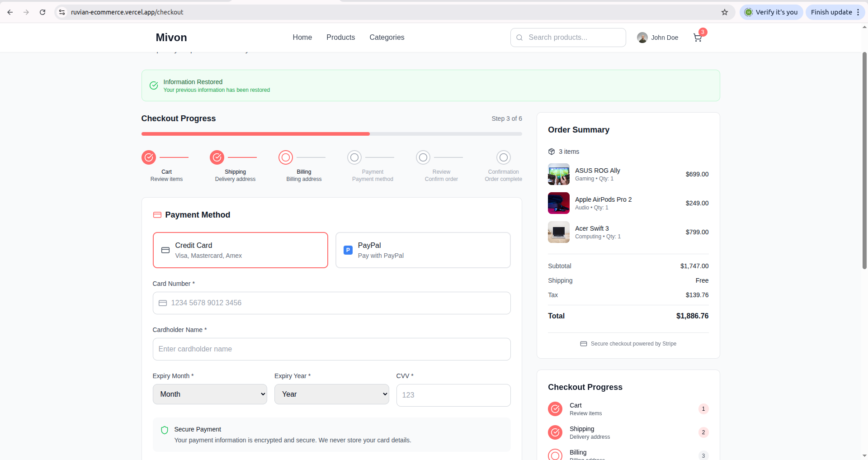The width and height of the screenshot is (868, 460).
Task: Click the Confirmation step circle in progress tracker
Action: click(x=504, y=157)
